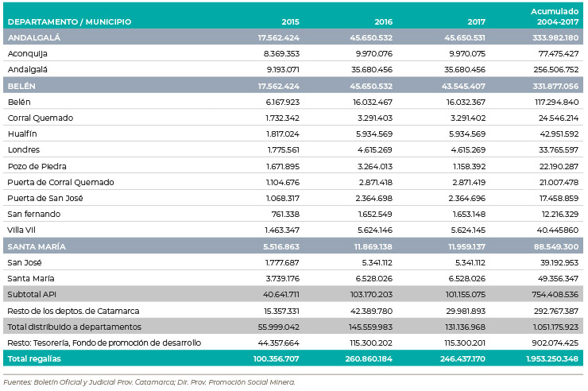This screenshot has height=391, width=588.
Task: Click the DEPARTAMENTO / MUNICIPIO column header
Action: tap(69, 21)
